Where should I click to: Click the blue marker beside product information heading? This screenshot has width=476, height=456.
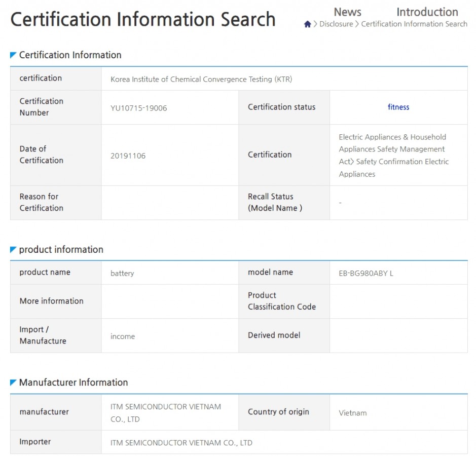(13, 249)
